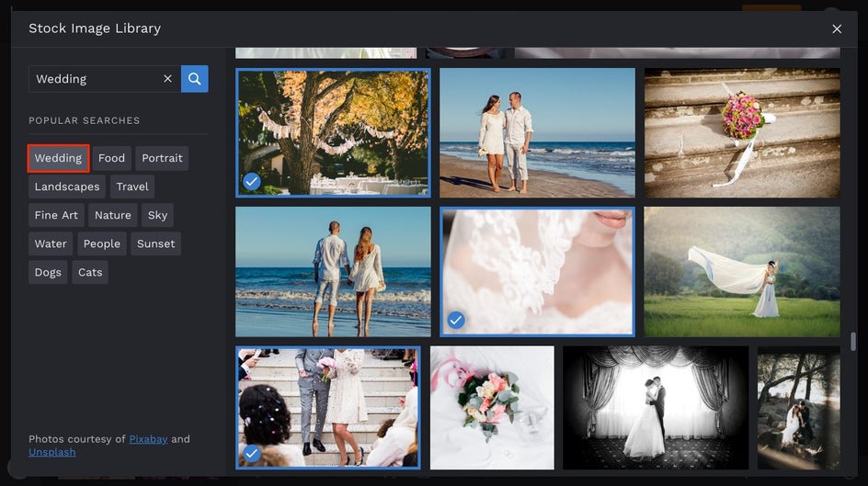Deselect checkmark on tree garland photo
The width and height of the screenshot is (868, 486).
pyautogui.click(x=252, y=181)
